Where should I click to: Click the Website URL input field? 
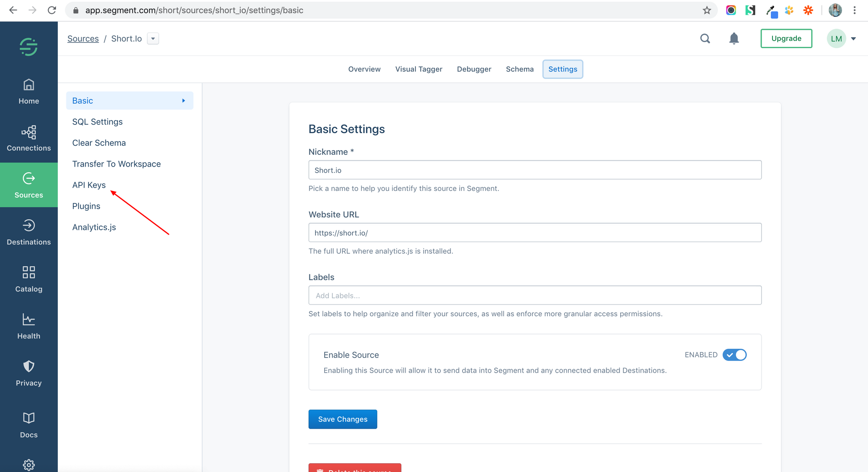tap(535, 233)
